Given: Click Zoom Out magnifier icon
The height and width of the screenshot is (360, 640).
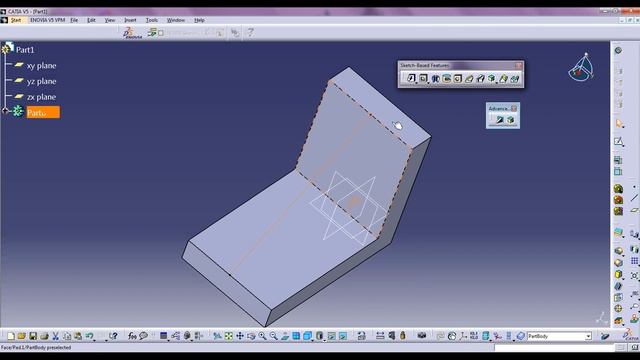Looking at the screenshot, I should [273, 336].
